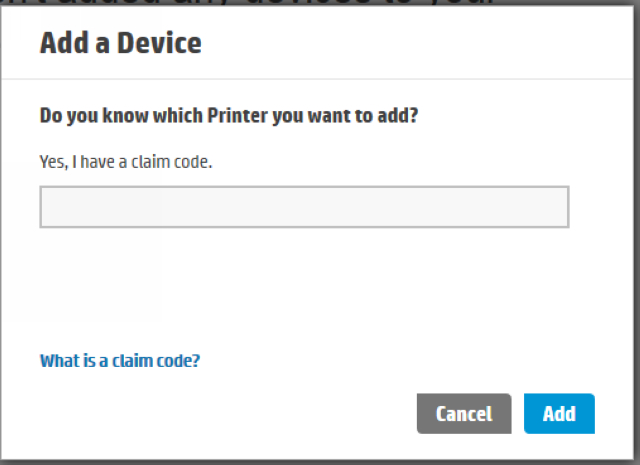Focus the empty text box under the claim code label
Viewport: 640px width, 465px height.
click(x=304, y=207)
